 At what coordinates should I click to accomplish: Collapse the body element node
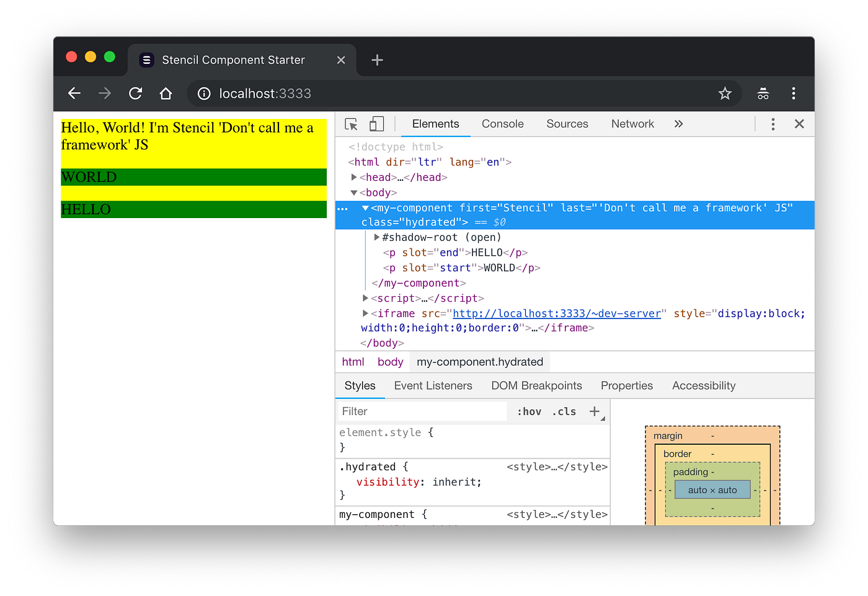pos(354,193)
